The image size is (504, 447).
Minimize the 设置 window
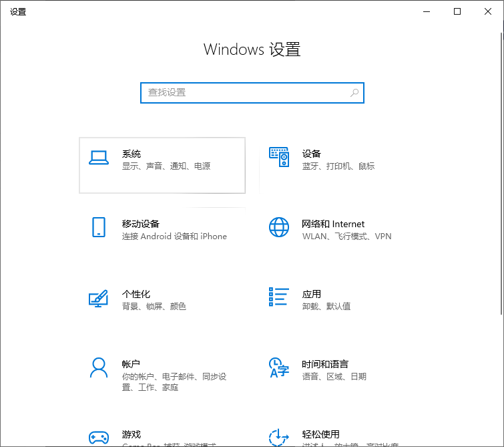tap(427, 11)
